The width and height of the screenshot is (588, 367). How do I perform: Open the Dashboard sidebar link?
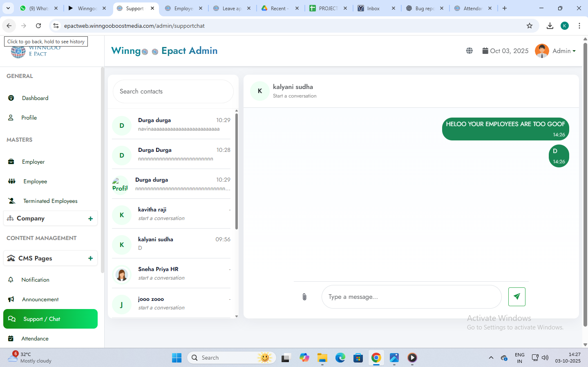pos(35,98)
